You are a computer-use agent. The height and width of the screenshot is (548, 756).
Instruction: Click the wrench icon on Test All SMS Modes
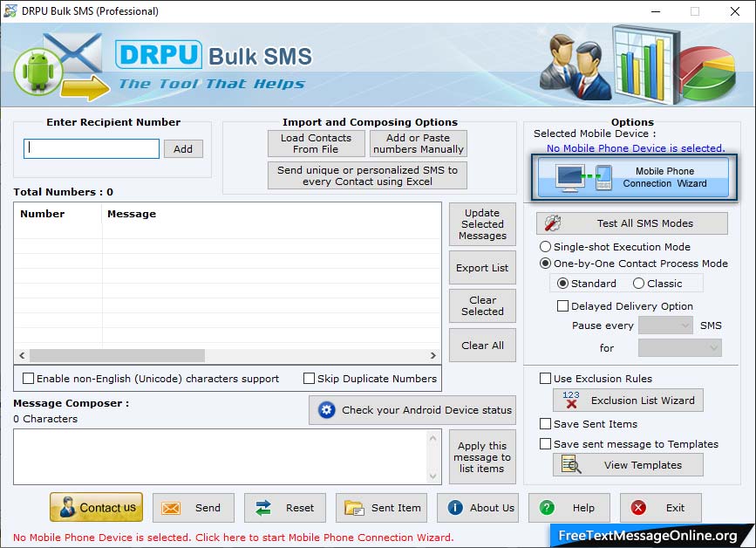553,223
